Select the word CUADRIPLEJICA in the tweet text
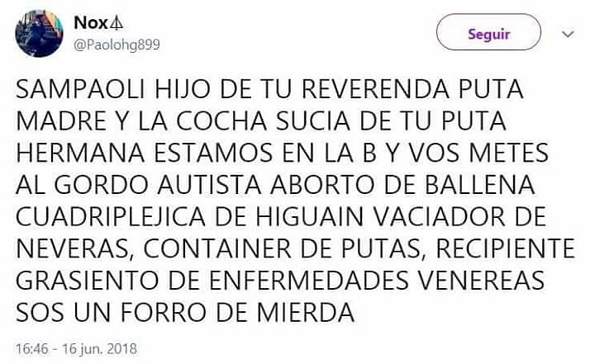 [111, 216]
